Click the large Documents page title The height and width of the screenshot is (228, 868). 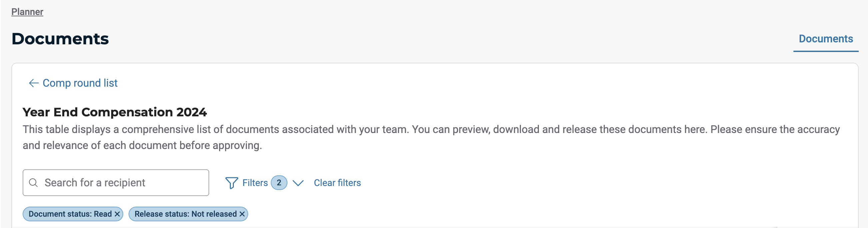point(60,39)
